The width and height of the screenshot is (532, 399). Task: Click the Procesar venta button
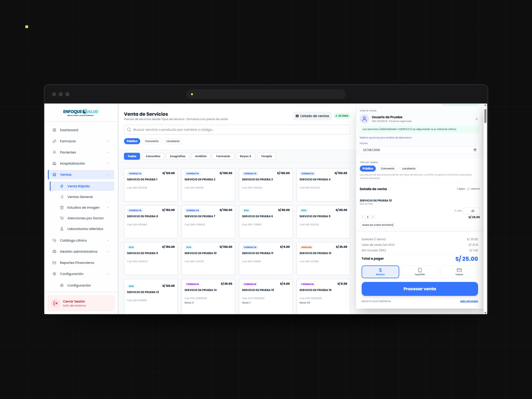(420, 289)
